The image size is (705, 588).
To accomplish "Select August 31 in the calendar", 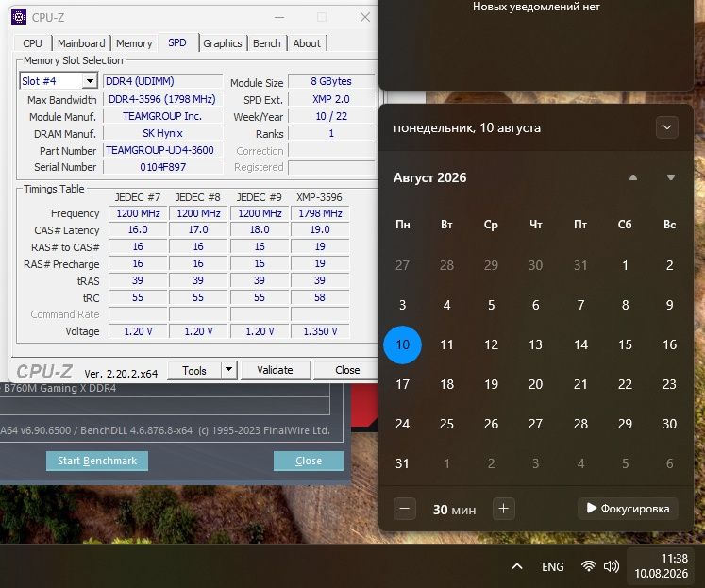I will [402, 463].
